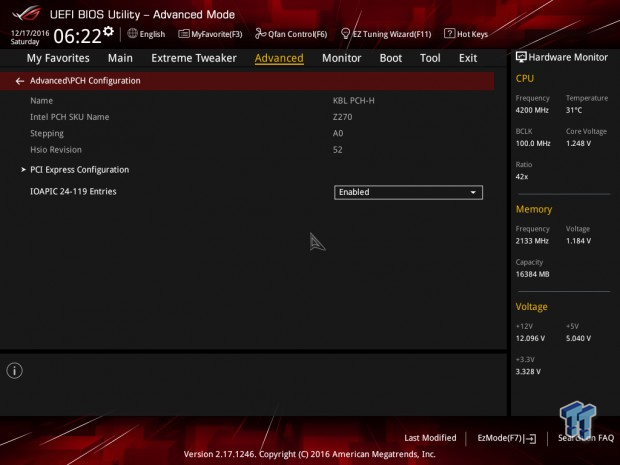Click the Stepping label
This screenshot has width=620, height=465.
click(x=47, y=134)
